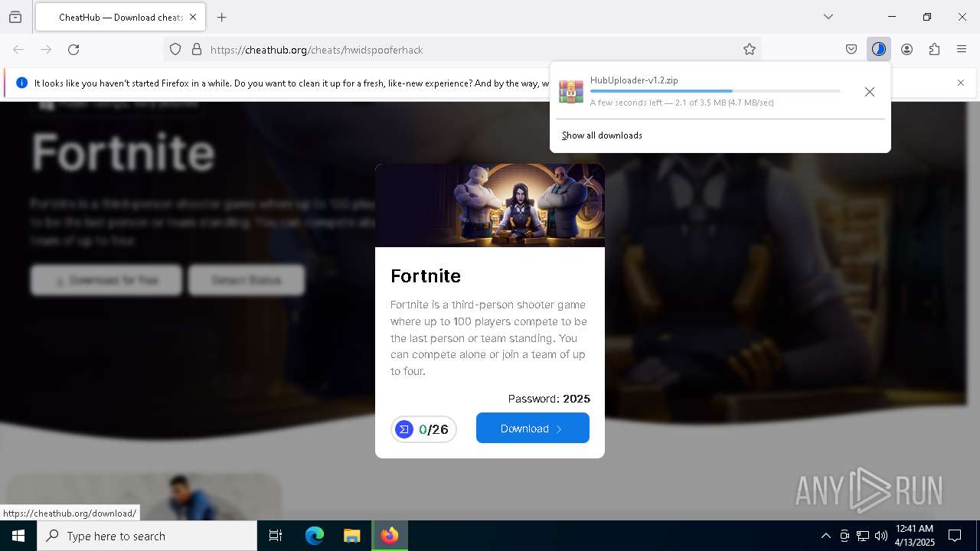
Task: Click blurred Detect Status button
Action: click(x=247, y=280)
